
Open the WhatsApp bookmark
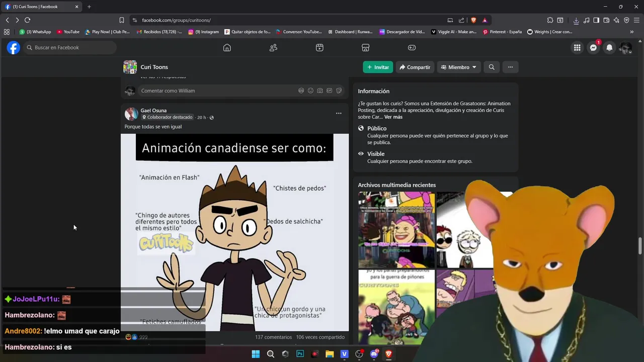click(35, 32)
